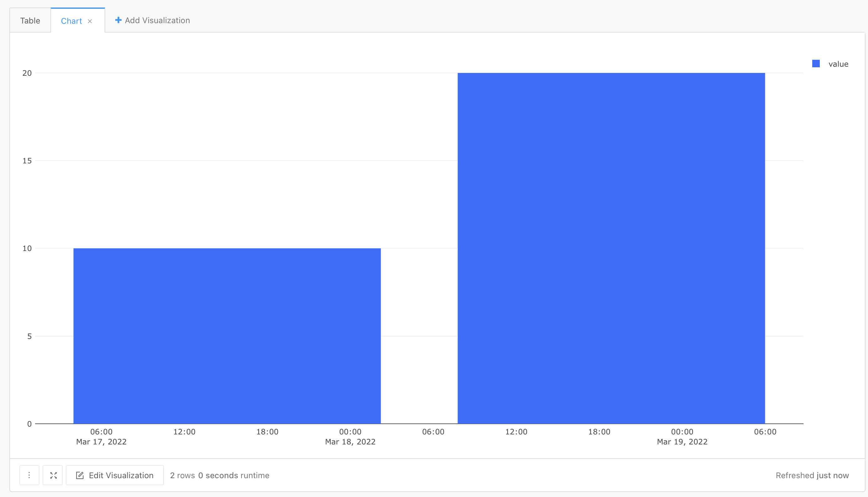Open Edit Visualization

point(115,475)
